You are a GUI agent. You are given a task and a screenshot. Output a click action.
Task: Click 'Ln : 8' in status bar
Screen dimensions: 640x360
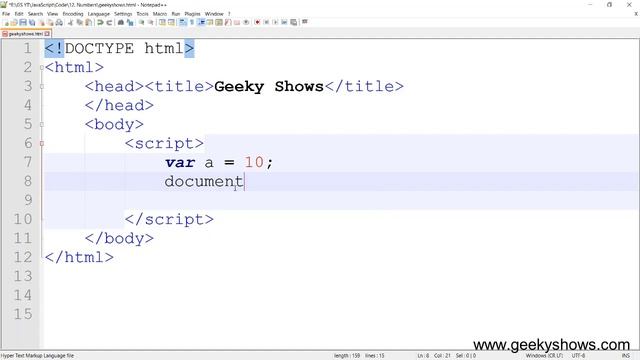click(x=423, y=356)
